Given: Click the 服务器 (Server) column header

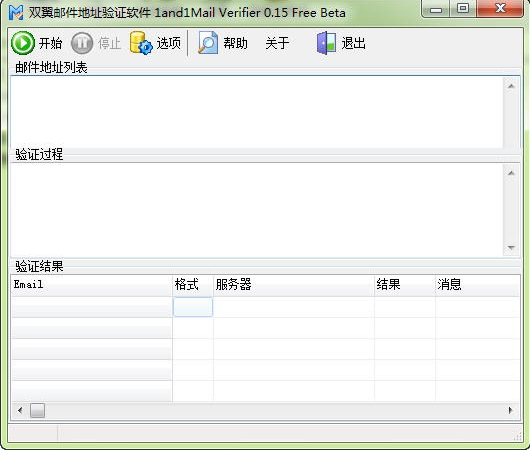Looking at the screenshot, I should (294, 285).
